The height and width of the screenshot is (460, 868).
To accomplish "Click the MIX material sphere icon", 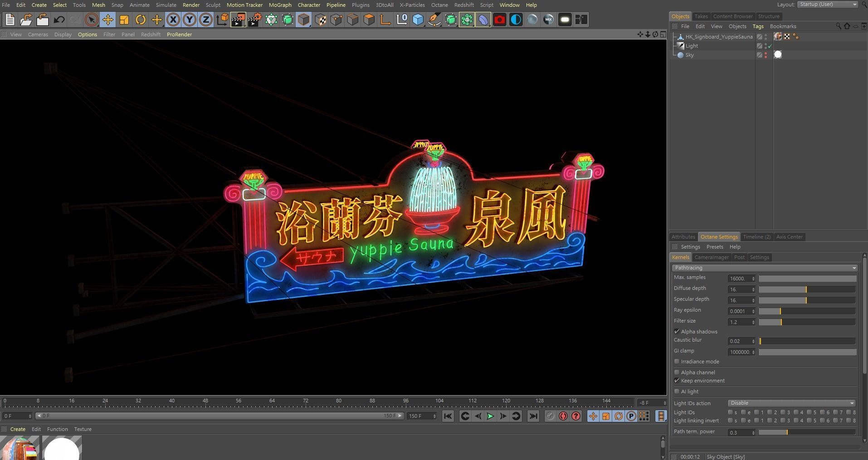I will [x=548, y=20].
